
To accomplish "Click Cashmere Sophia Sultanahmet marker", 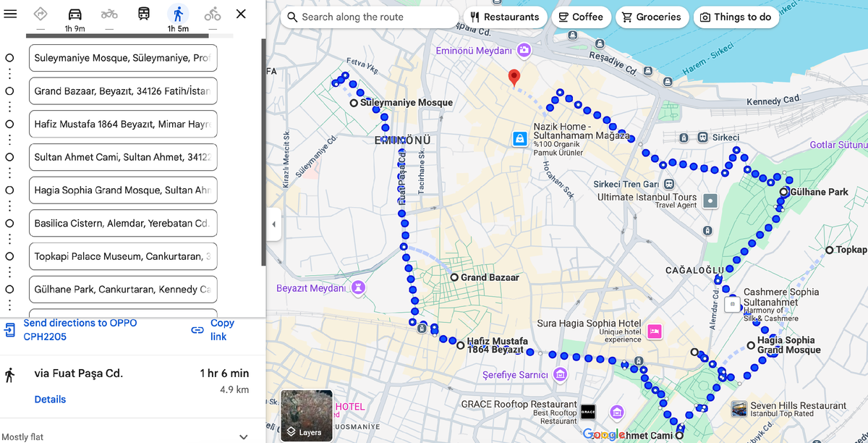I will 733,304.
